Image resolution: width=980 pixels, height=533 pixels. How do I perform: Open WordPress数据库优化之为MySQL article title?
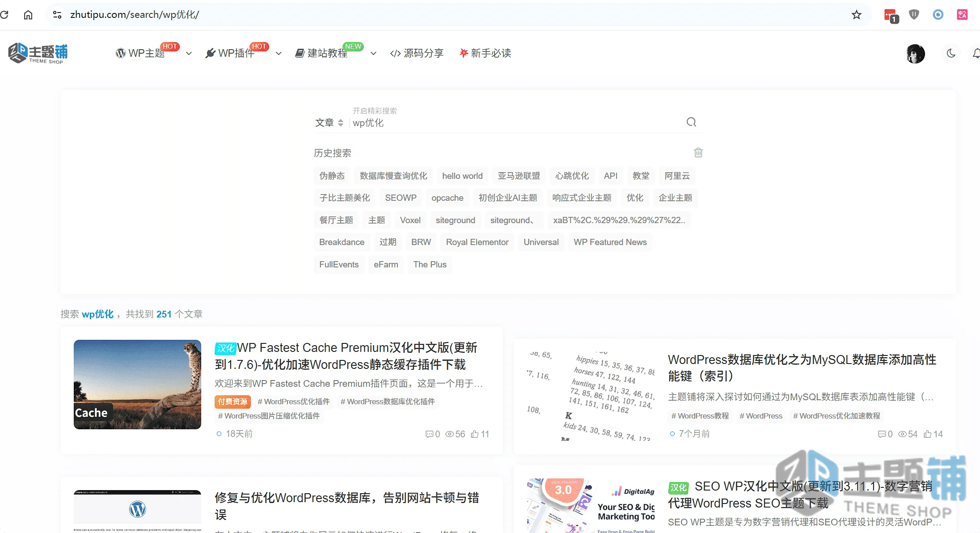(x=802, y=368)
